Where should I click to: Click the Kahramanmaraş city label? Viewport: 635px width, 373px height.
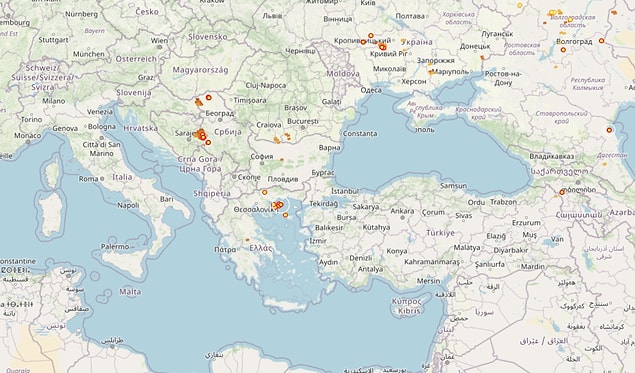[432, 262]
